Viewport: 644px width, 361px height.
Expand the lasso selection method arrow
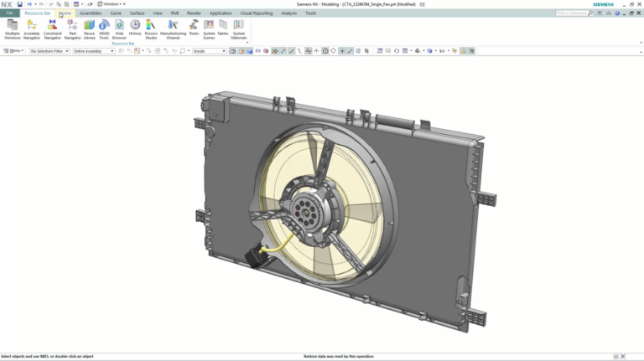tap(189, 51)
